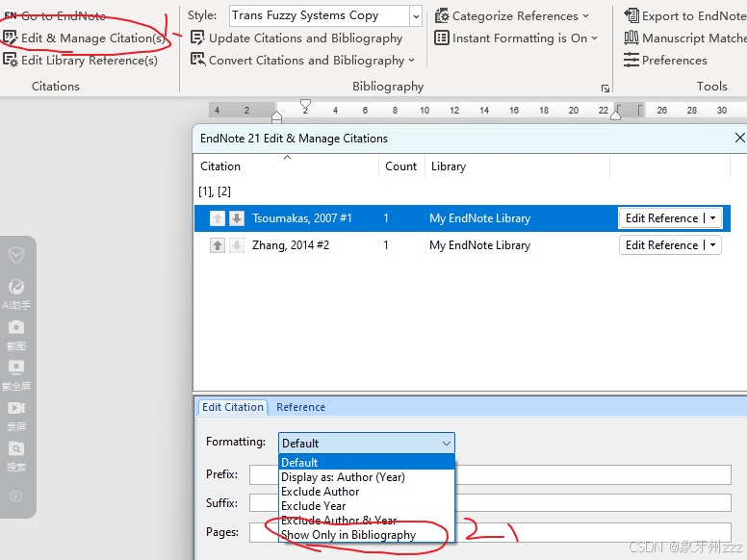This screenshot has width=747, height=560.
Task: Open Categorize References menu
Action: tap(512, 15)
